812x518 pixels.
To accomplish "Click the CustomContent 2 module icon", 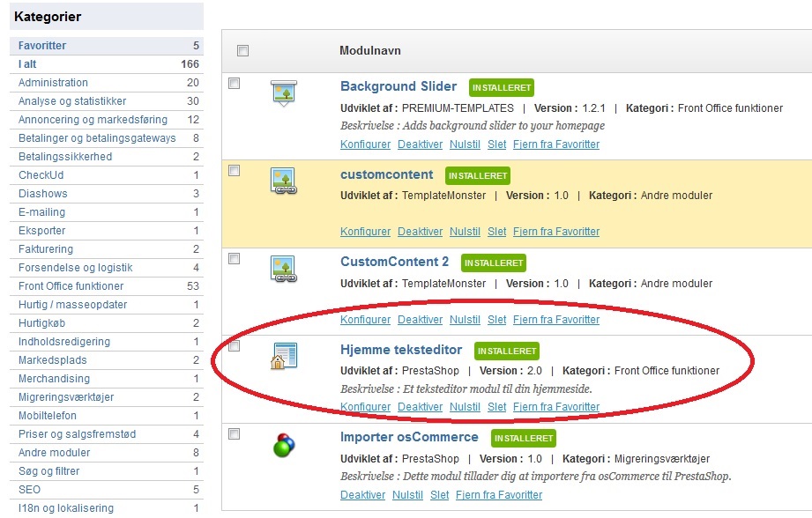I will pyautogui.click(x=284, y=269).
